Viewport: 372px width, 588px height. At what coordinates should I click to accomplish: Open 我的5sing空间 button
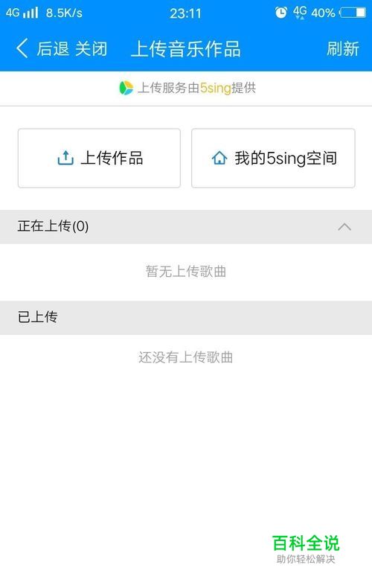coord(273,158)
